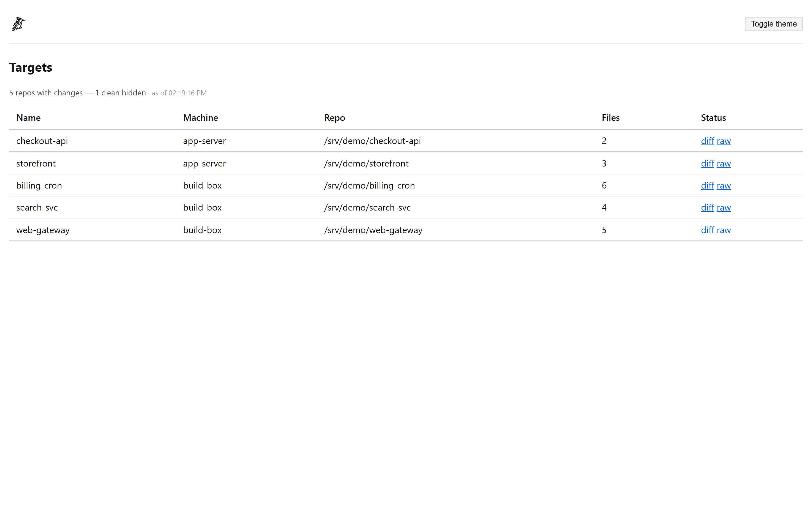Image resolution: width=812 pixels, height=508 pixels.
Task: Click build-box in the billing-cron row
Action: click(202, 185)
